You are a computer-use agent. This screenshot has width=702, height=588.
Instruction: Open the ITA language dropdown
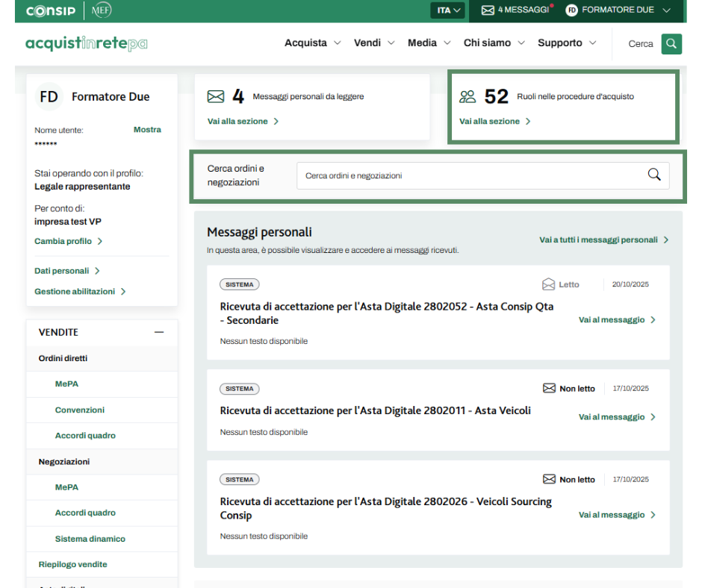tap(449, 10)
